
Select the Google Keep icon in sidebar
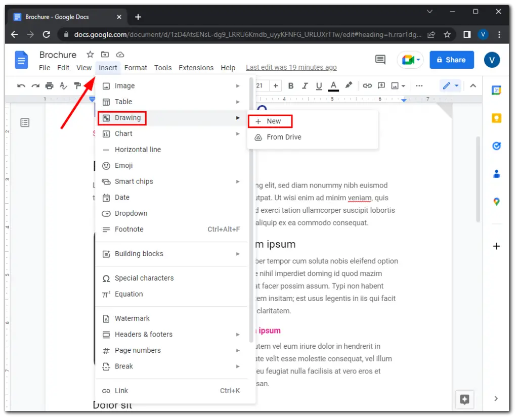click(496, 117)
